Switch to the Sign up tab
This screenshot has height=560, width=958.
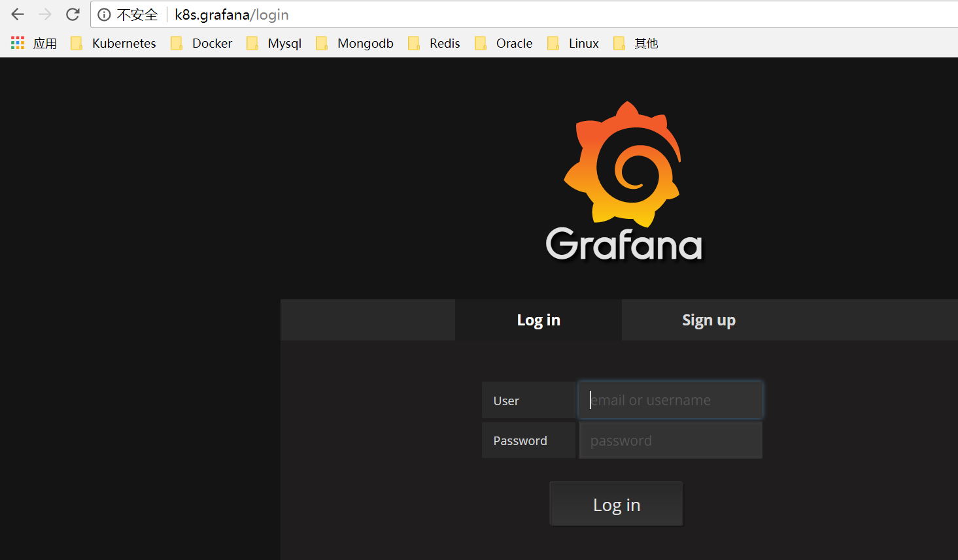708,320
